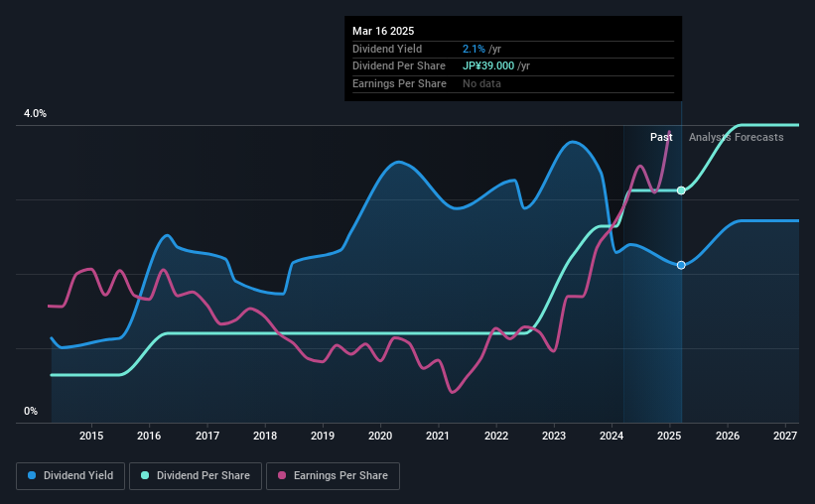The width and height of the screenshot is (815, 504).
Task: Toggle the Dividend Yield legend series
Action: (70, 476)
